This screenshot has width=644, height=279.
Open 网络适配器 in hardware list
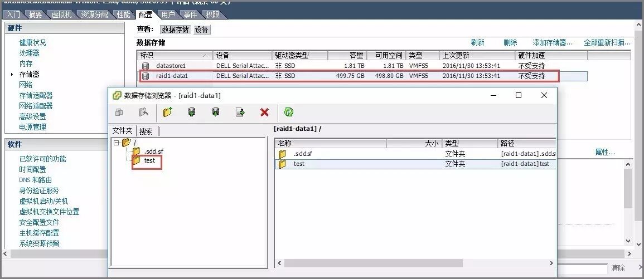coord(36,106)
